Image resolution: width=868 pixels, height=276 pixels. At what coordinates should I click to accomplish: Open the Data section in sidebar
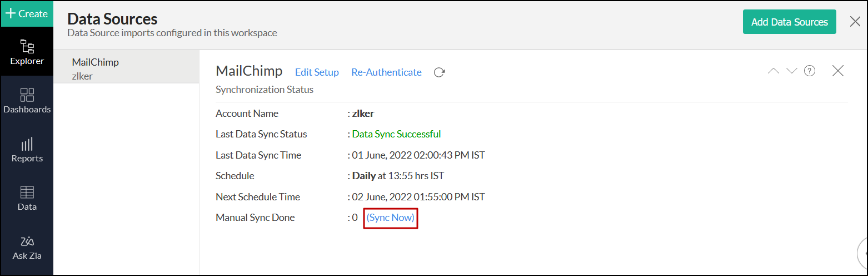(27, 198)
